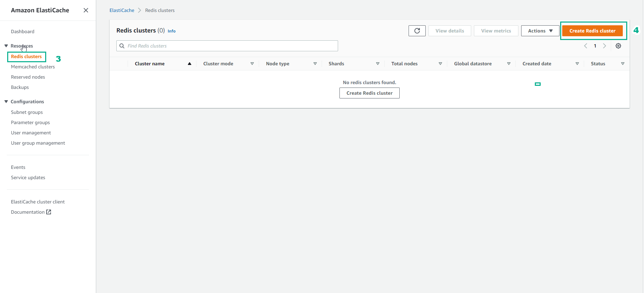Click the Cluster name column header
Screen dimensions: 644x293
150,64
